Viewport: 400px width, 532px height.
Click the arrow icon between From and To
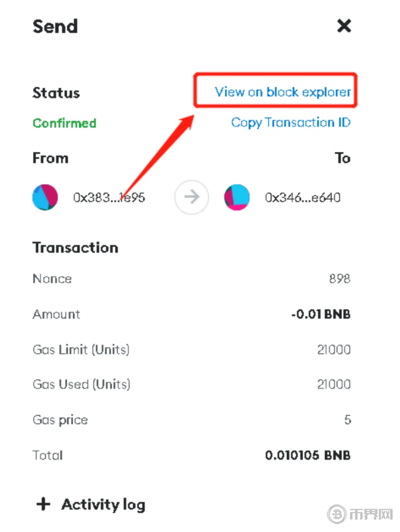[x=191, y=197]
